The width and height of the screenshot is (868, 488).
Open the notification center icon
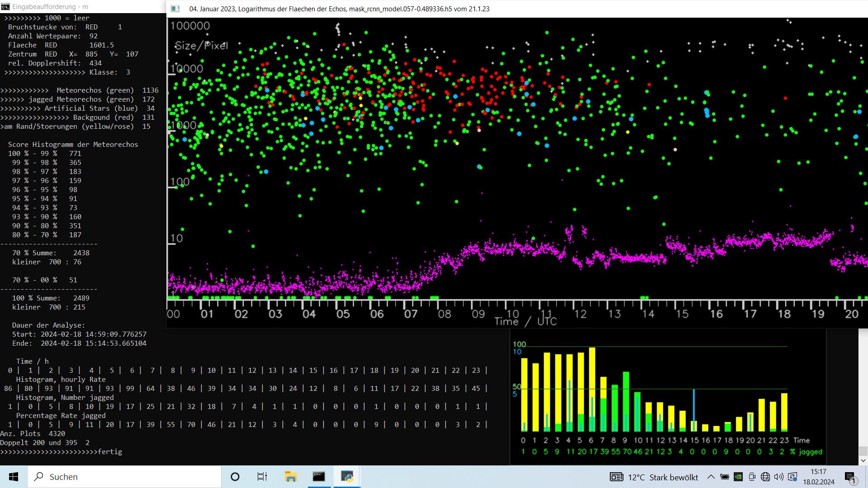[x=850, y=477]
